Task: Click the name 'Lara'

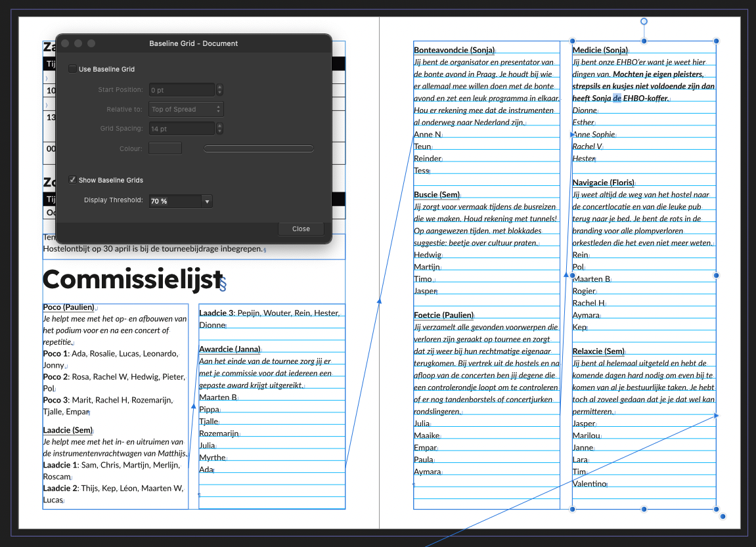Action: pos(580,459)
